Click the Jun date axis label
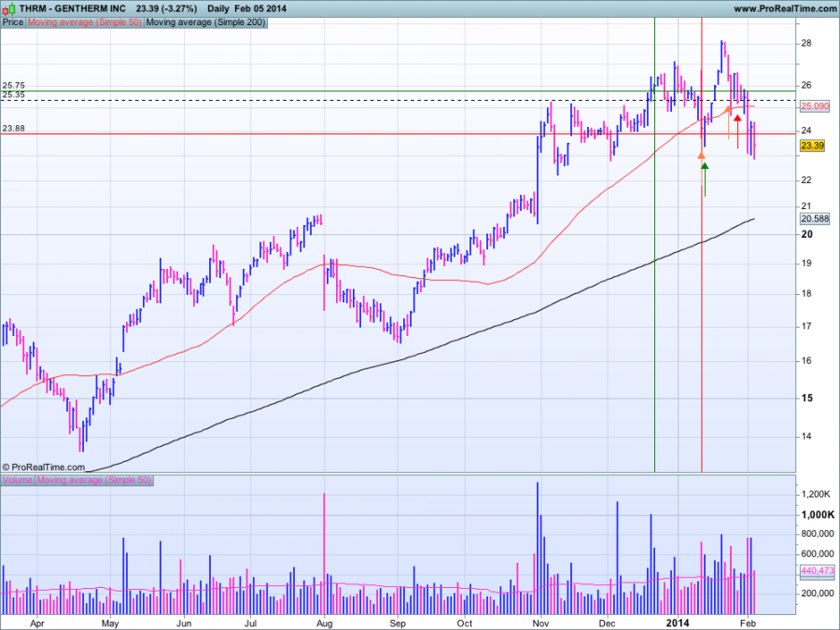This screenshot has width=840, height=630. click(x=184, y=623)
